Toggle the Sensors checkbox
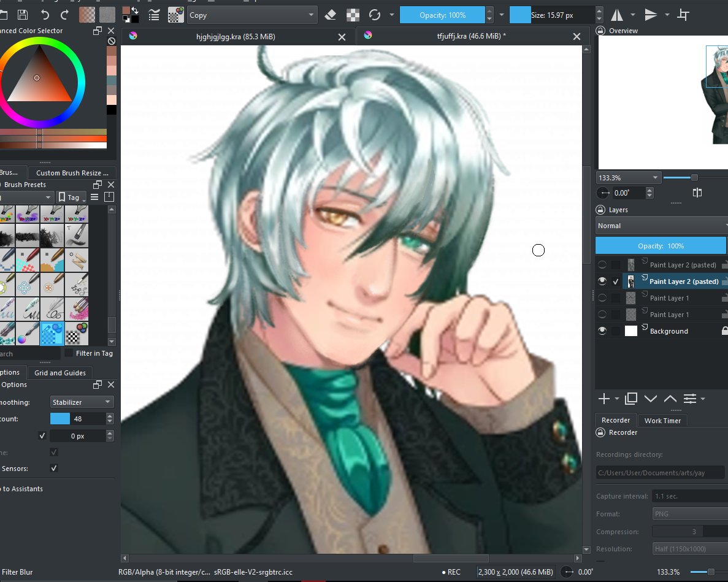The height and width of the screenshot is (582, 728). pyautogui.click(x=54, y=469)
